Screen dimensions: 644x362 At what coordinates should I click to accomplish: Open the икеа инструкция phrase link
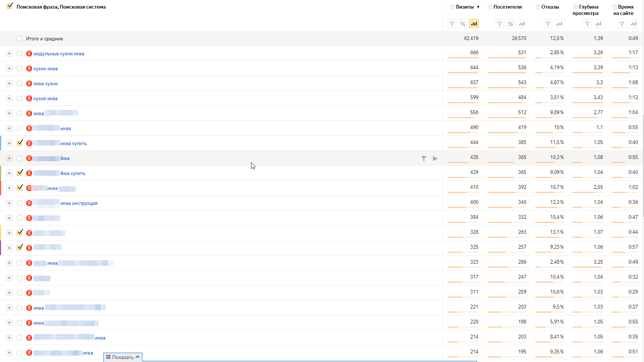79,203
